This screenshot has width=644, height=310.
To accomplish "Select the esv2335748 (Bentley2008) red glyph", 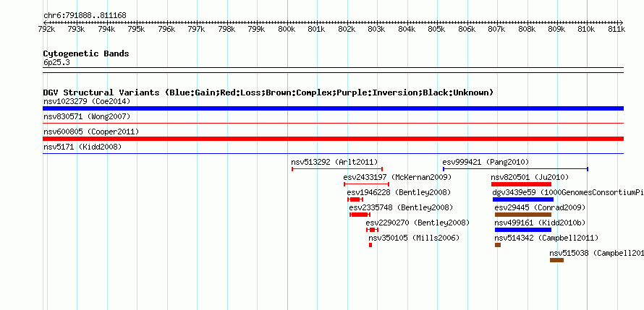I will [360, 215].
